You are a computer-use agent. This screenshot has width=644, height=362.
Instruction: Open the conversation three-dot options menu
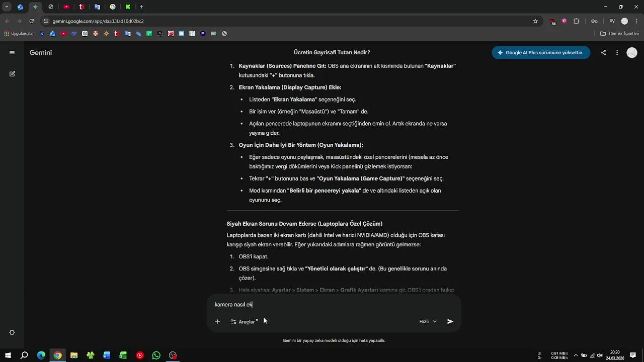coord(617,53)
